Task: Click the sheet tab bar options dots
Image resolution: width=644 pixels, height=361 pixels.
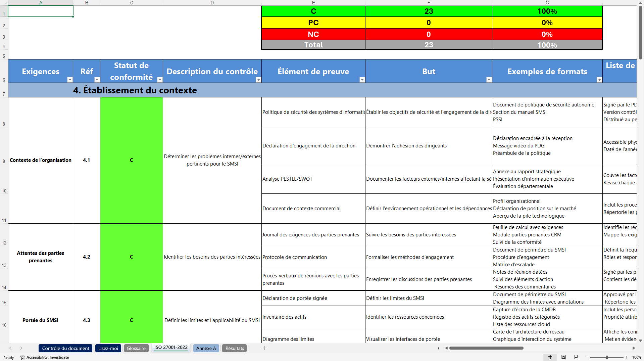Action: [438, 348]
